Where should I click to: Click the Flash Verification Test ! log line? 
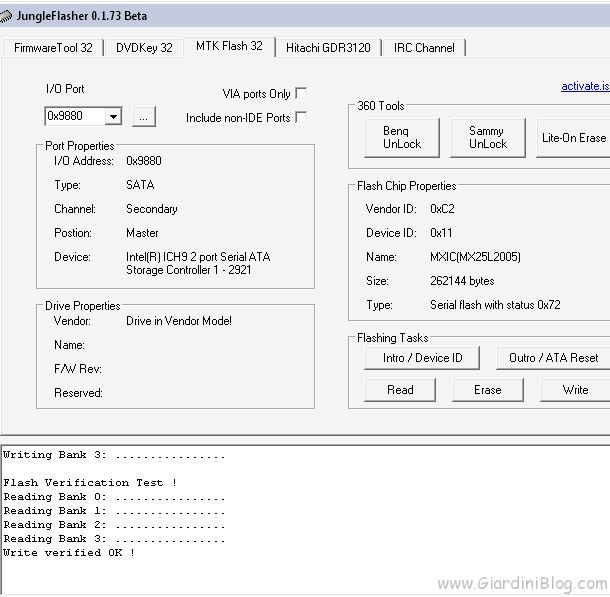90,483
